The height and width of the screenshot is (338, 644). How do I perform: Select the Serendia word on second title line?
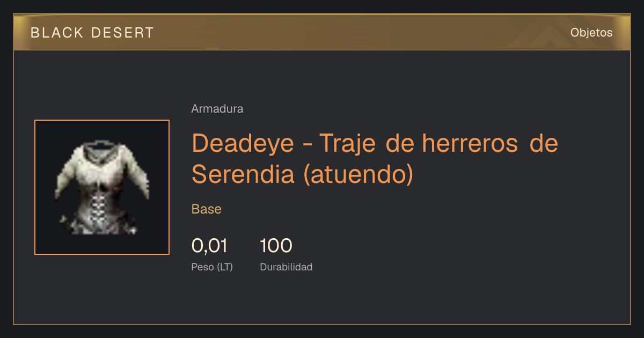(x=243, y=174)
